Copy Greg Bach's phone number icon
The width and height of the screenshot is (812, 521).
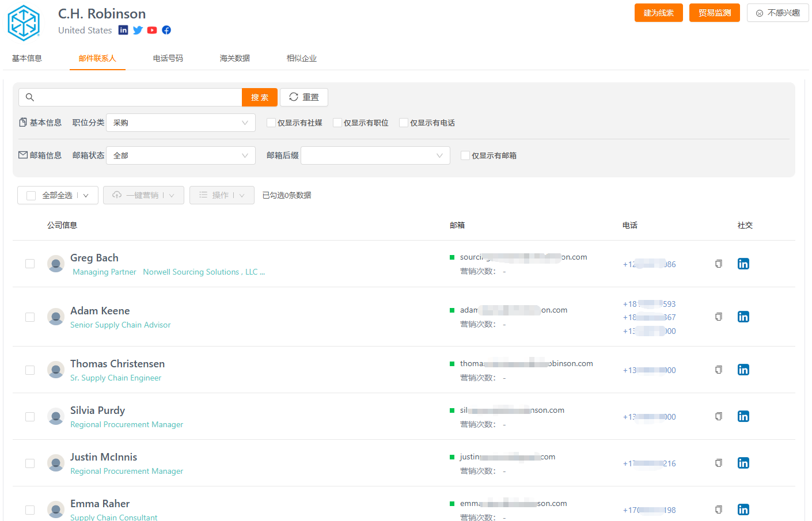(x=719, y=264)
